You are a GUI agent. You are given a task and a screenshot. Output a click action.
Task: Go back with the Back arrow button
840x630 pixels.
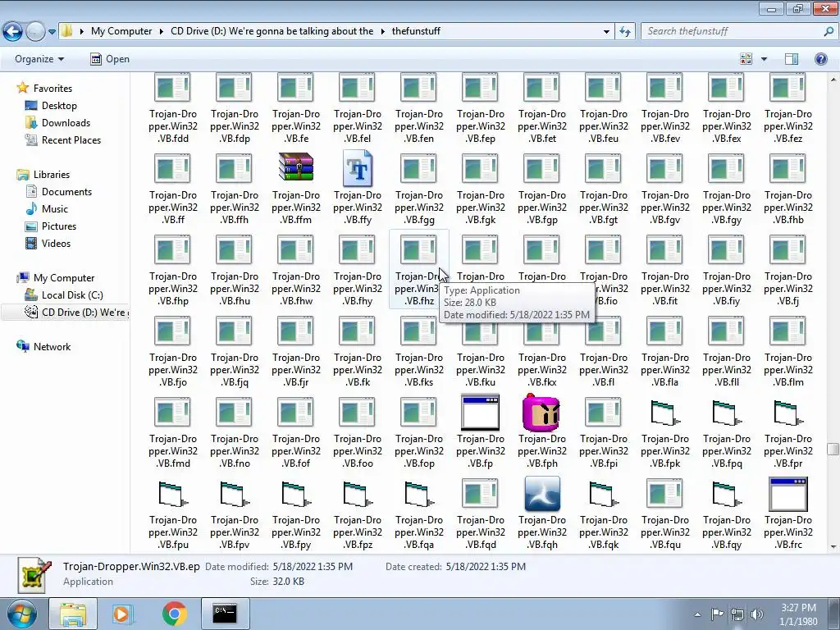click(x=13, y=32)
